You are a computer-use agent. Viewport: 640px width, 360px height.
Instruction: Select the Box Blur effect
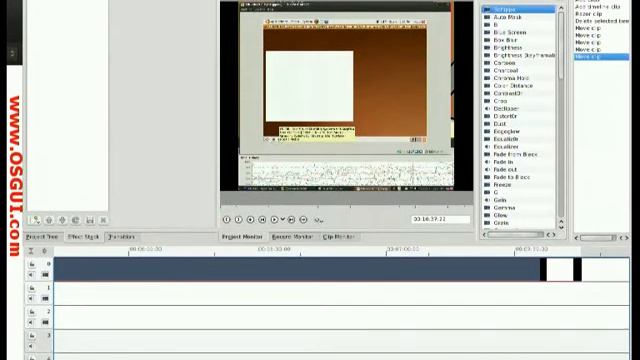coord(505,40)
